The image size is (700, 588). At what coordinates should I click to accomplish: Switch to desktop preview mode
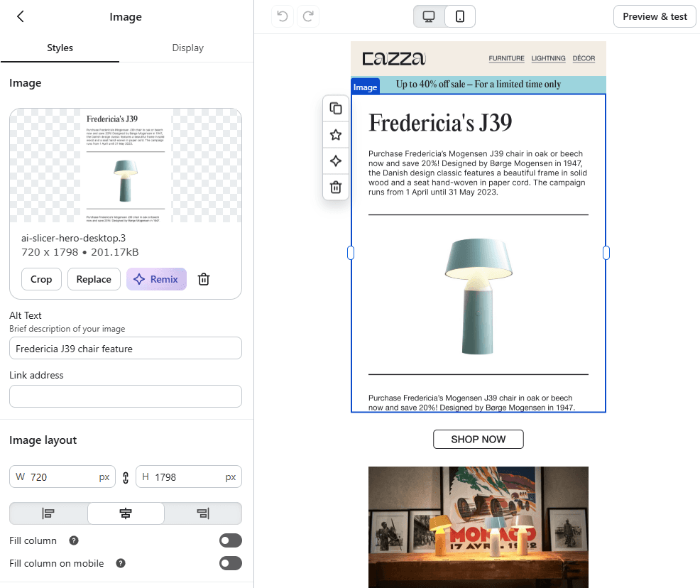point(429,16)
